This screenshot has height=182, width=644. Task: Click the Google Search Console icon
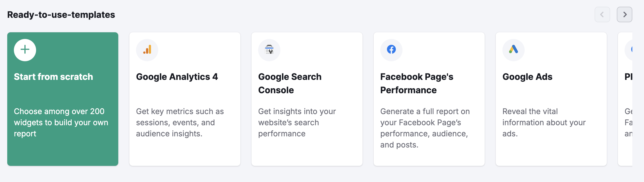click(269, 50)
